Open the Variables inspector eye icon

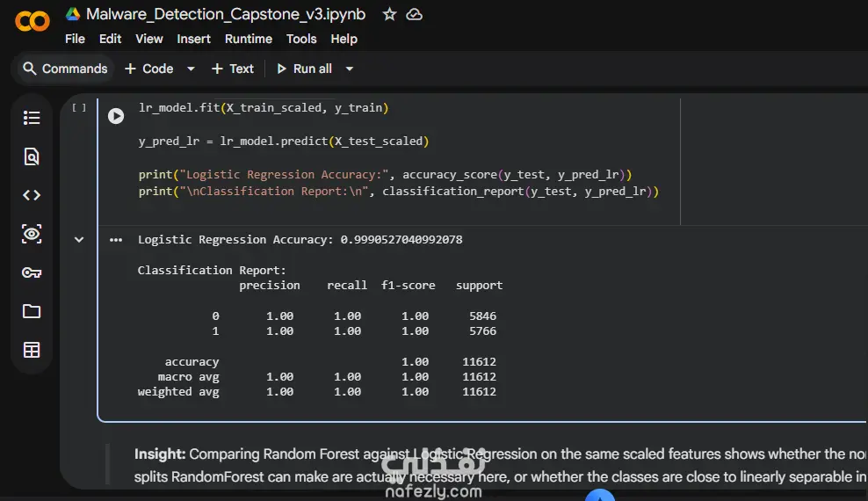coord(32,234)
